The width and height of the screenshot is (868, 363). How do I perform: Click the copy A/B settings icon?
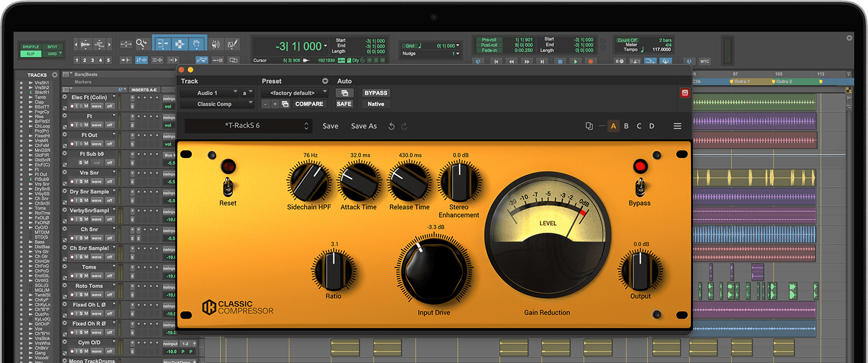coord(589,126)
